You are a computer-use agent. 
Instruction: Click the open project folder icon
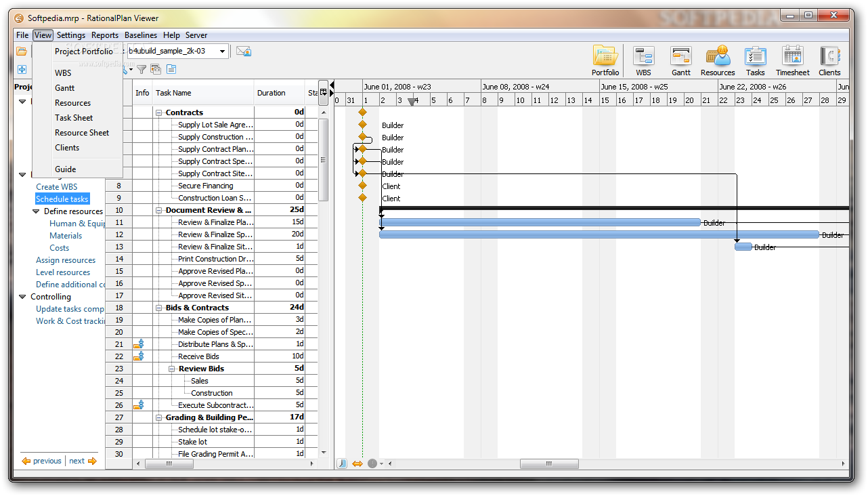tap(22, 51)
